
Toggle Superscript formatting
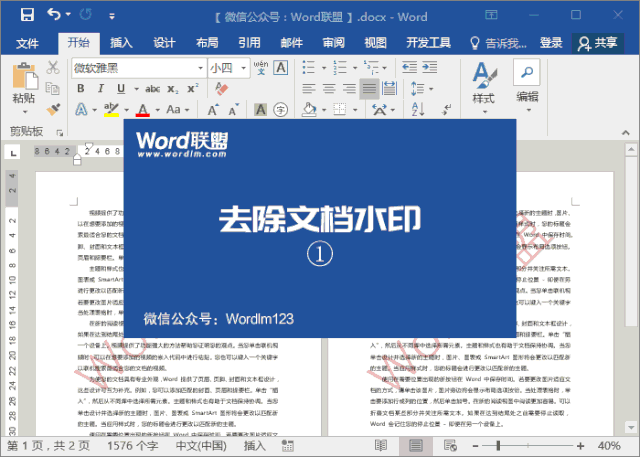[x=193, y=89]
